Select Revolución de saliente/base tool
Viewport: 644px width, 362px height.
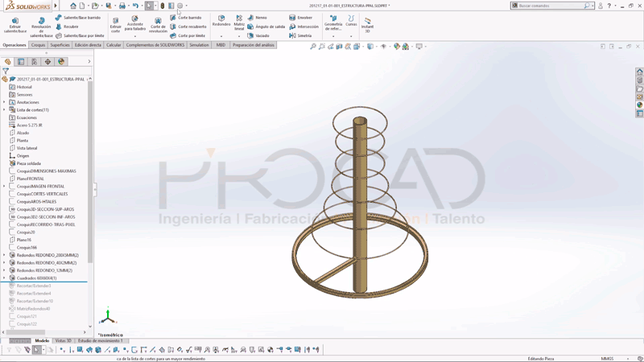point(41,27)
